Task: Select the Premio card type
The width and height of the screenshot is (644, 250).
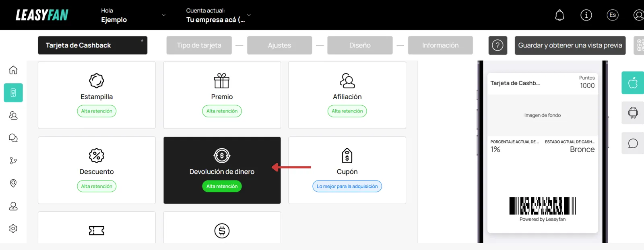Action: click(x=222, y=95)
